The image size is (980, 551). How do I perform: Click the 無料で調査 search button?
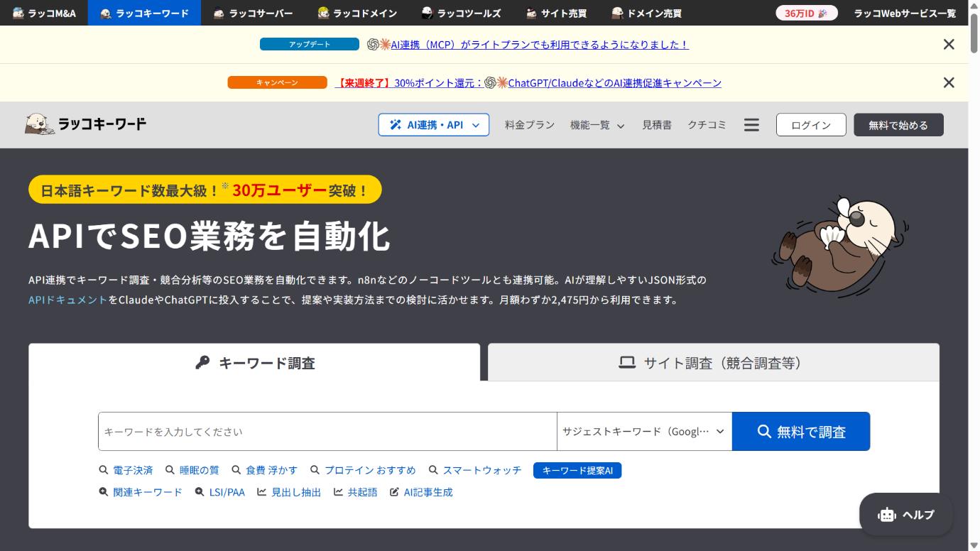[801, 432]
